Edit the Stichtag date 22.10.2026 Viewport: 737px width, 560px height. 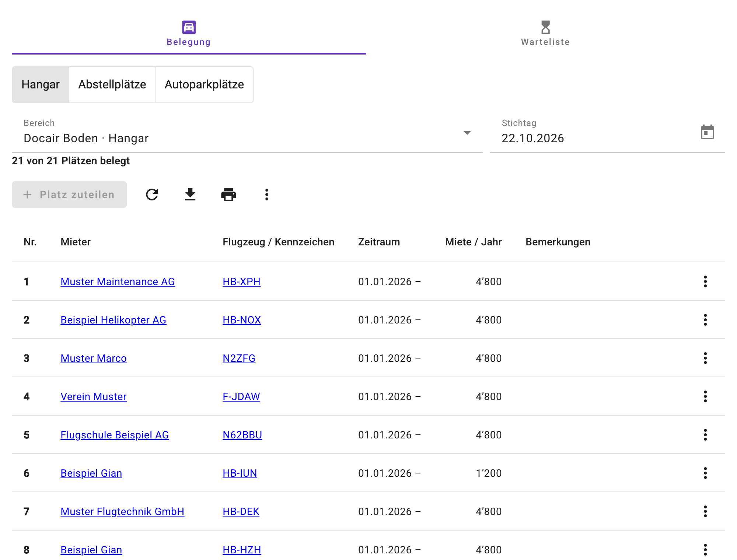tap(533, 138)
